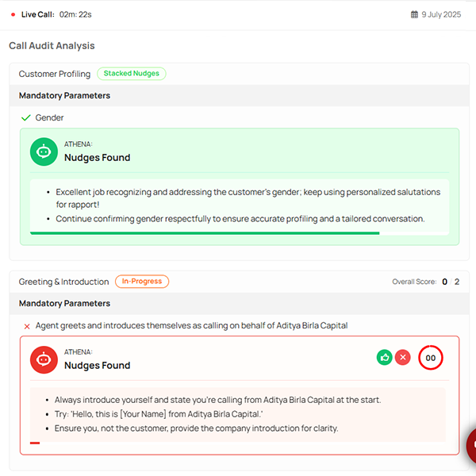This screenshot has height=476, width=476.
Task: Click the 'Continue confirming gender respectfully' nudge
Action: (240, 219)
